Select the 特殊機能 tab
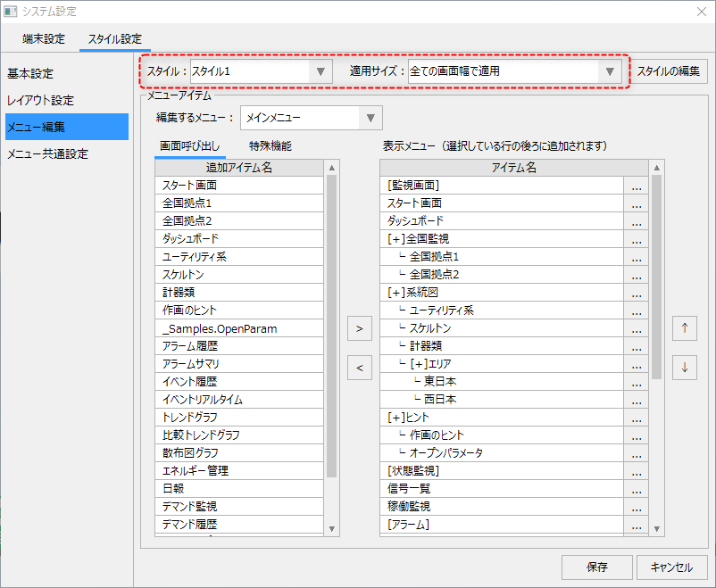This screenshot has height=588, width=716. pyautogui.click(x=271, y=145)
